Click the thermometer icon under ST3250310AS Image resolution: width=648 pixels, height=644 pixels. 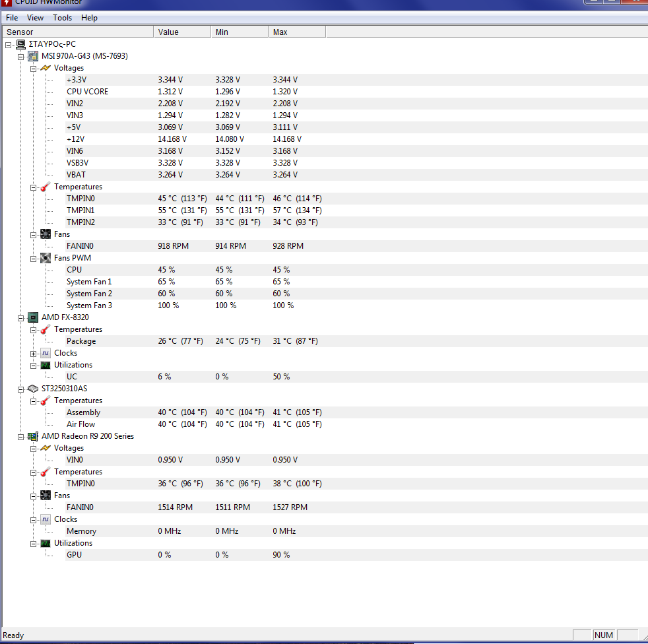click(46, 401)
